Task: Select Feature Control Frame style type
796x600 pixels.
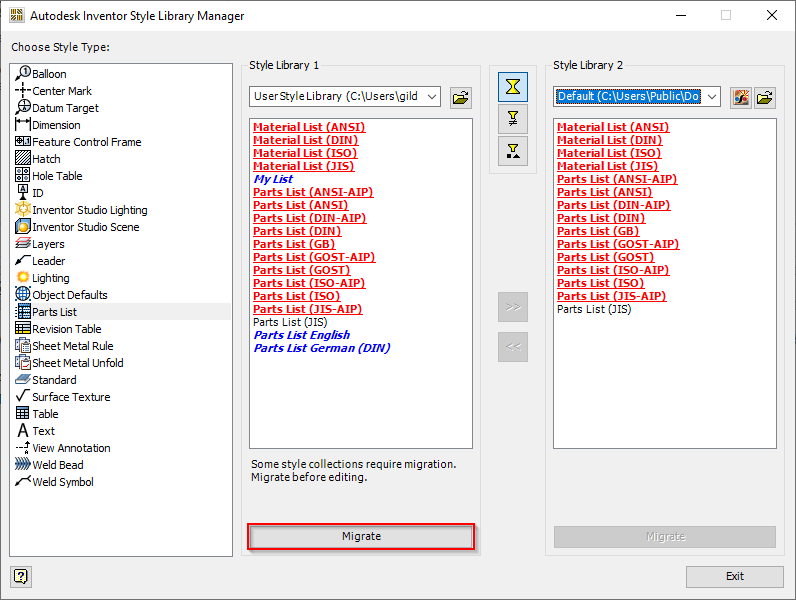Action: pos(78,142)
